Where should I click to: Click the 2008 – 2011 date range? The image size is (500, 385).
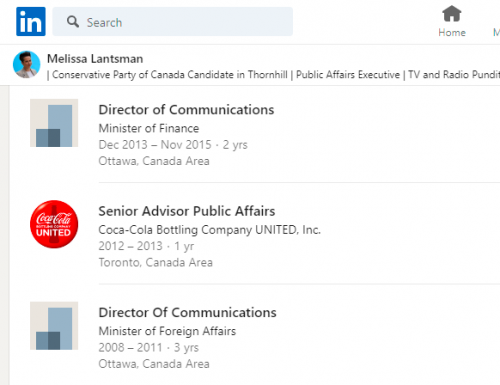tap(130, 347)
